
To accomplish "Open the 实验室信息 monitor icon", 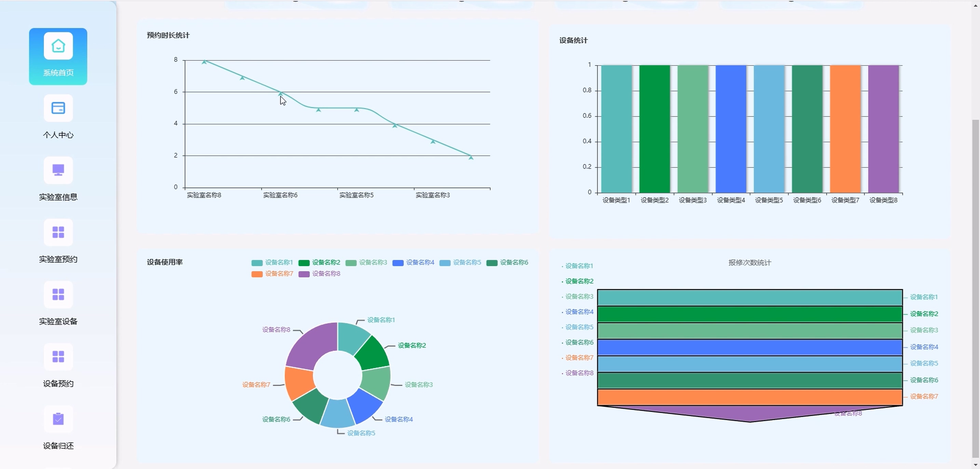I will tap(58, 170).
